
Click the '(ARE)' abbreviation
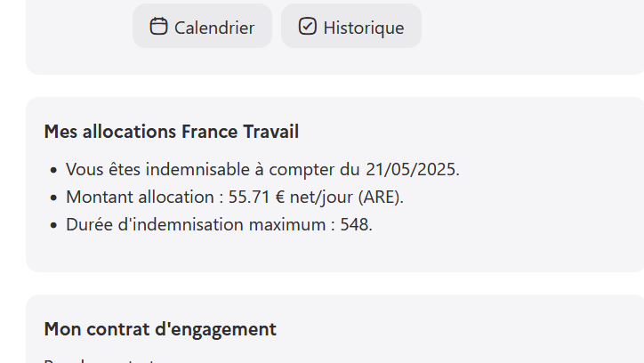click(380, 198)
